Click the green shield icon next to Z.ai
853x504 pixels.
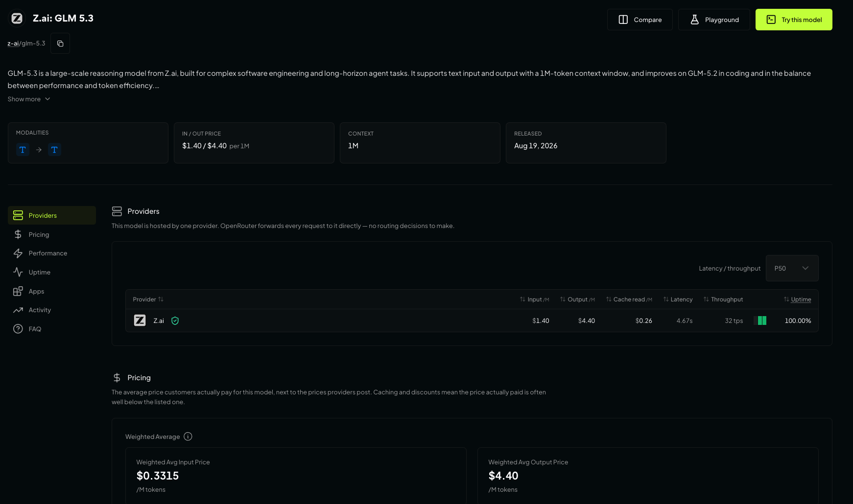175,321
